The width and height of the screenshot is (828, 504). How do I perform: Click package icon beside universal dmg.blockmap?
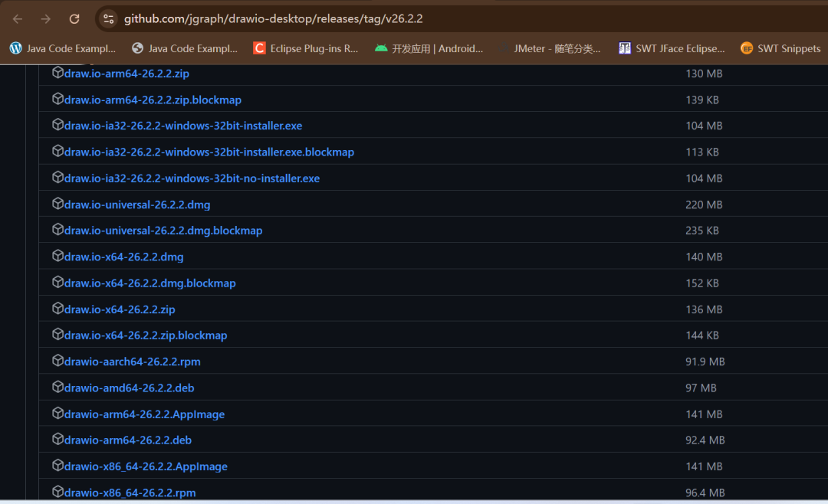point(58,230)
